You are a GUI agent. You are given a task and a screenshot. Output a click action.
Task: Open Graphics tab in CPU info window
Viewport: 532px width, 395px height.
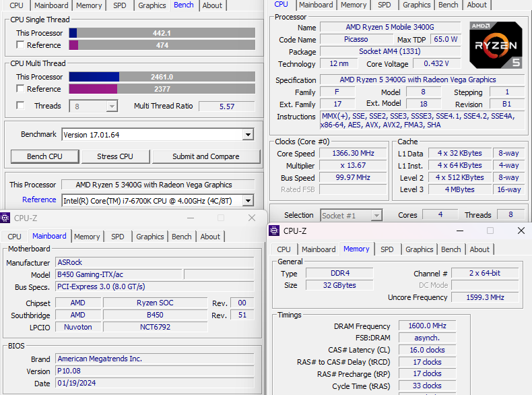point(416,5)
